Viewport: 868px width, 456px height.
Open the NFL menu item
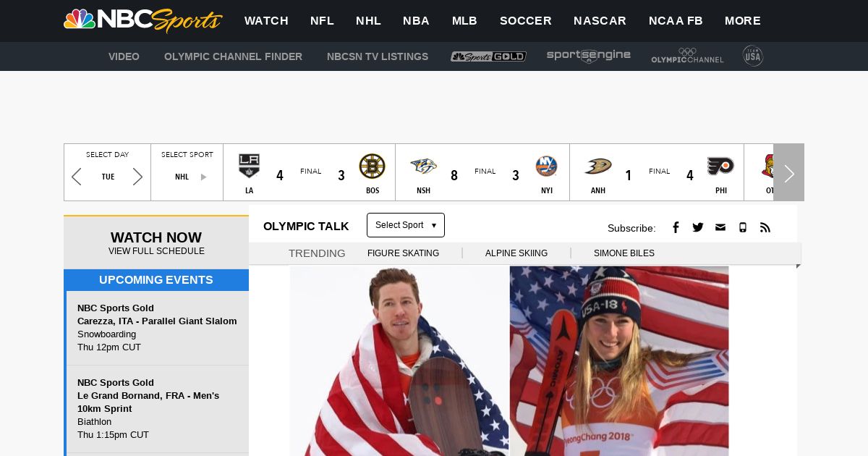click(322, 21)
